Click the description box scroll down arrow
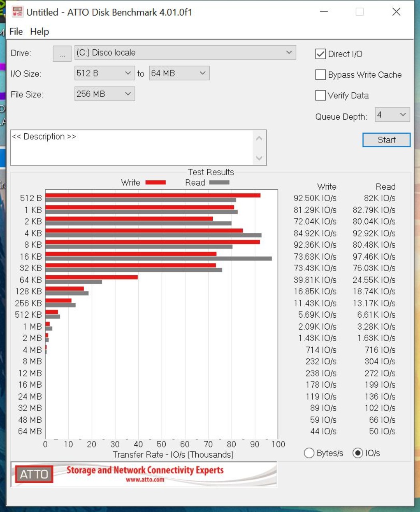 (x=259, y=158)
